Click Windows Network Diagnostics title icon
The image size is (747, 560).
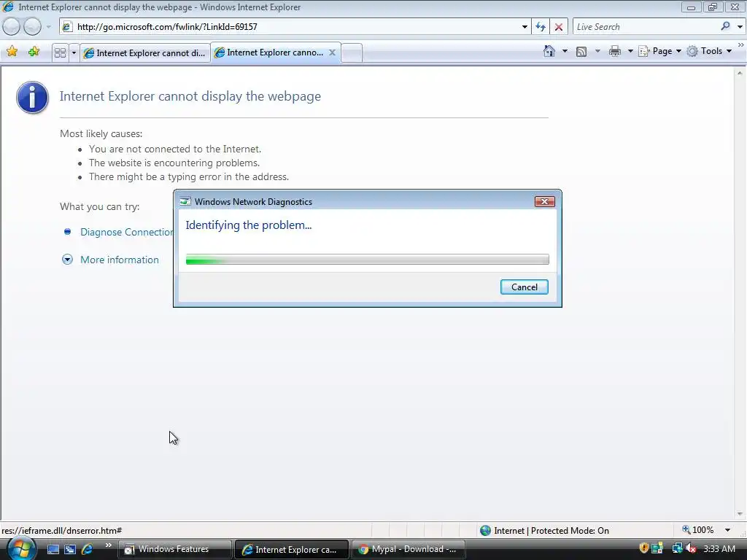pyautogui.click(x=185, y=201)
